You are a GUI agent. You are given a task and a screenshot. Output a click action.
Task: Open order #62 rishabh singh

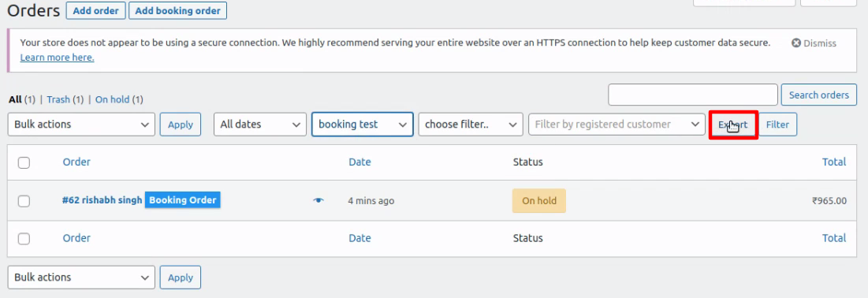(102, 200)
